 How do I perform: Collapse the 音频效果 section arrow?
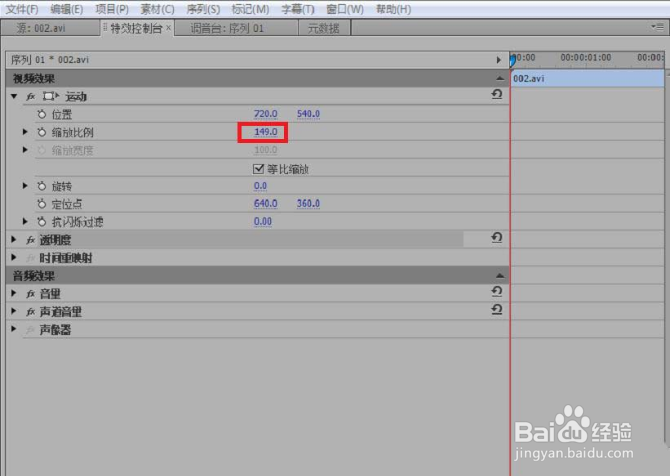click(500, 276)
